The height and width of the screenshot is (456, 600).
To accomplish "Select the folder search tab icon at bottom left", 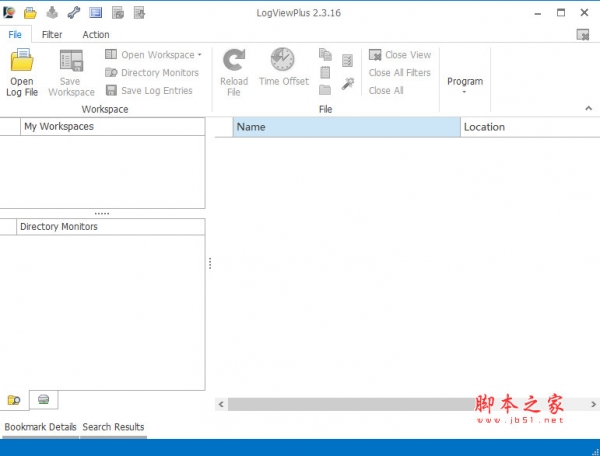I will 14,400.
